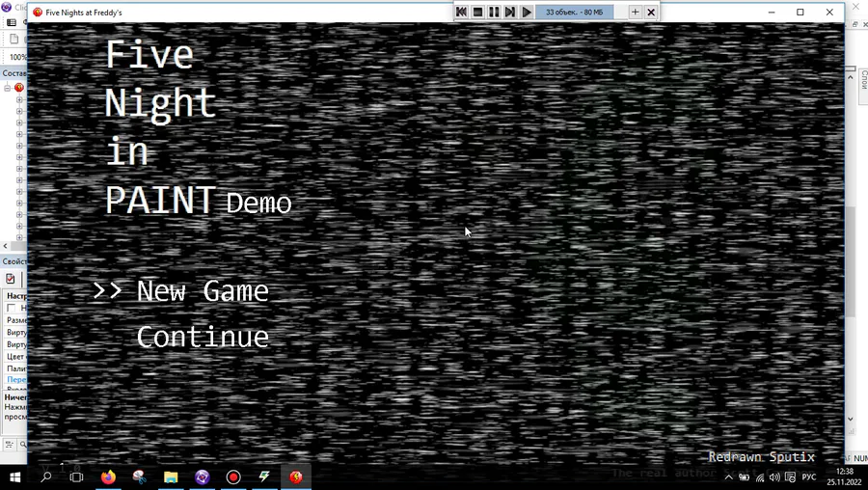Select the 'Палит' property row
The height and width of the screenshot is (490, 868).
click(14, 368)
